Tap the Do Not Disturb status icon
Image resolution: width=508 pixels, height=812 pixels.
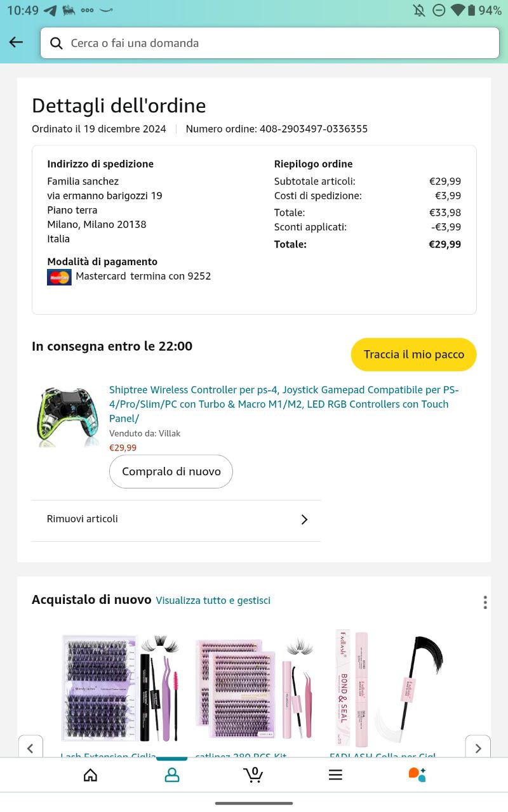[438, 10]
